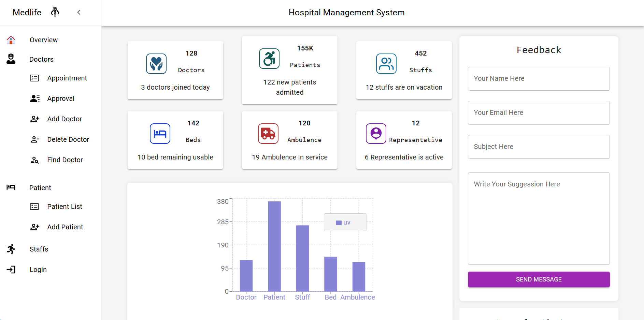Click the heart-in-hands Doctors card icon
644x320 pixels.
point(156,64)
